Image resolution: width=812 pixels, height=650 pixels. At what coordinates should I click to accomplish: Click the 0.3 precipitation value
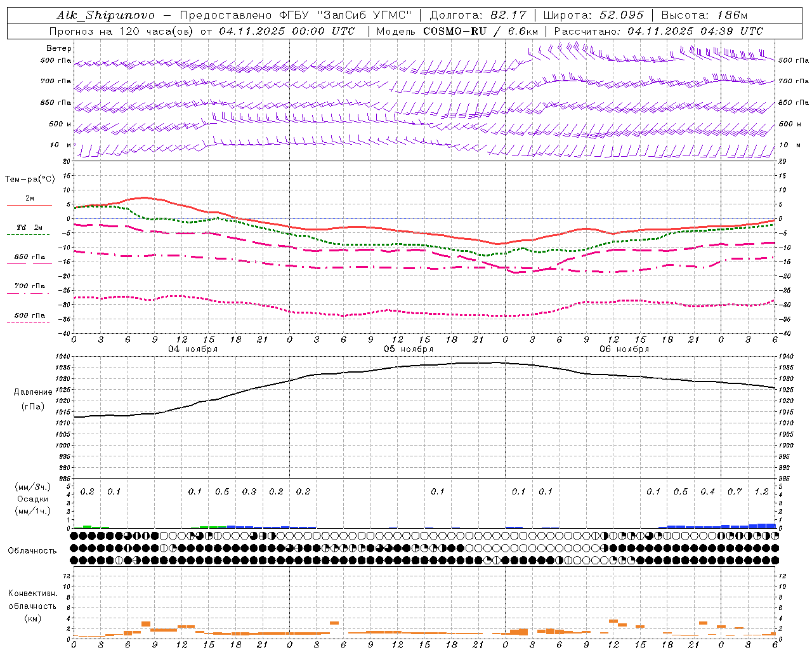(x=249, y=492)
